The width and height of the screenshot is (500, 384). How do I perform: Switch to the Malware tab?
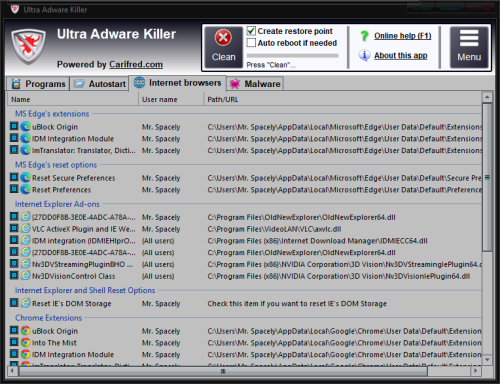point(255,84)
